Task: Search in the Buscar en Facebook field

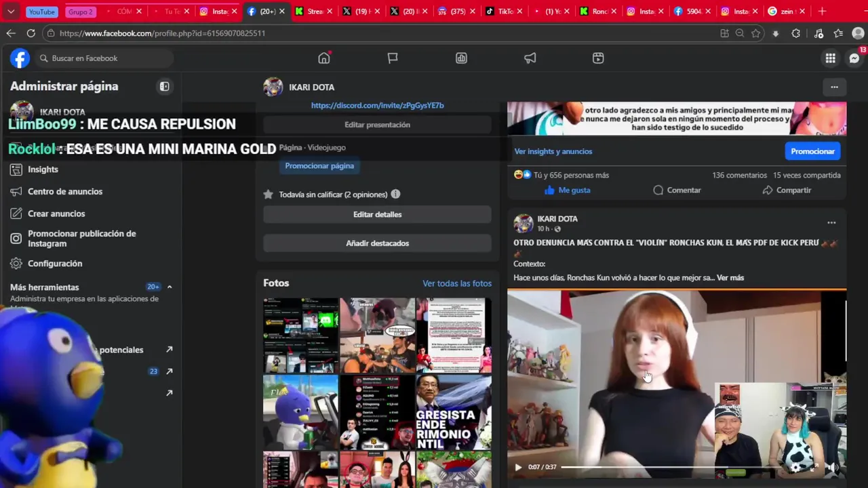Action: (105, 58)
